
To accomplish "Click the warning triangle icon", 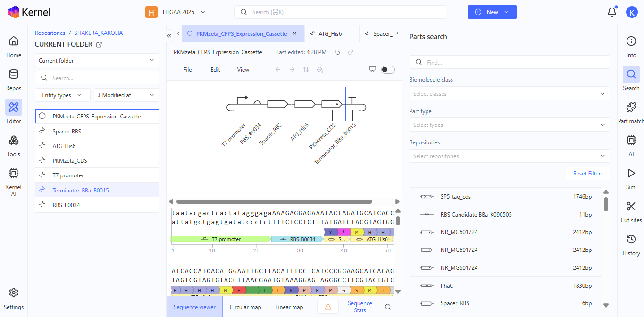I will (328, 307).
